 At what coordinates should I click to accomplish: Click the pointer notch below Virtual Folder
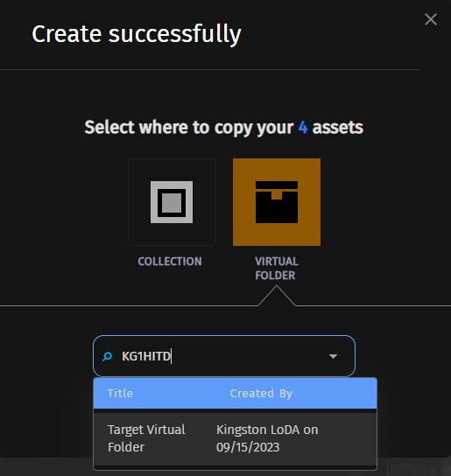click(x=277, y=296)
